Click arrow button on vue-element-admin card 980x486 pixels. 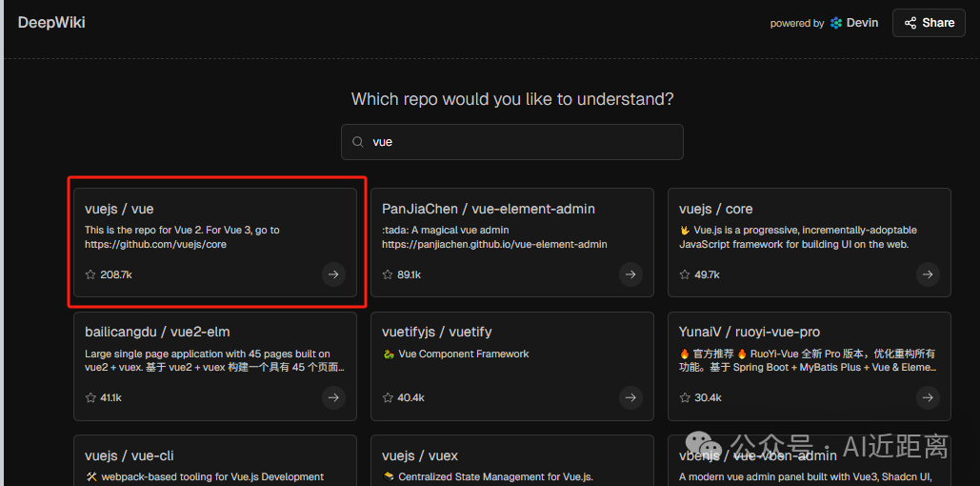tap(630, 273)
